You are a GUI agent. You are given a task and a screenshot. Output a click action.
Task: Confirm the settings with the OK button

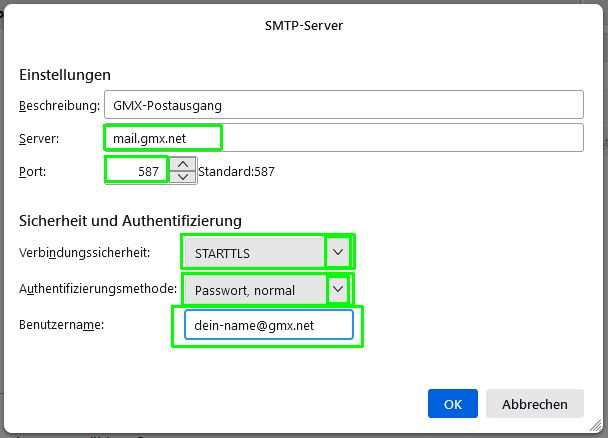[452, 404]
